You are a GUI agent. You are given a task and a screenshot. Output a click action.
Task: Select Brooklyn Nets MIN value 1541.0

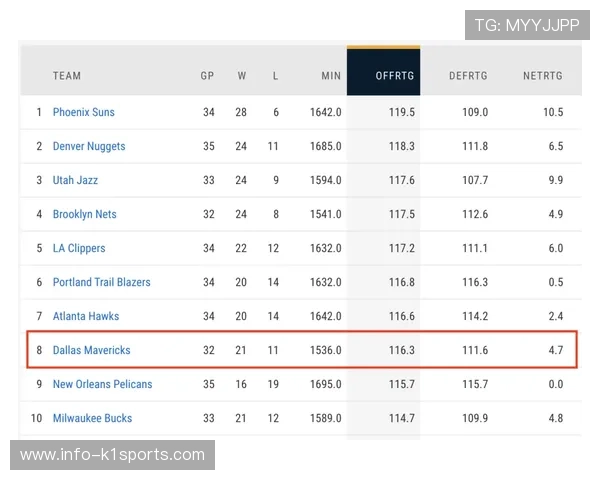coord(326,214)
